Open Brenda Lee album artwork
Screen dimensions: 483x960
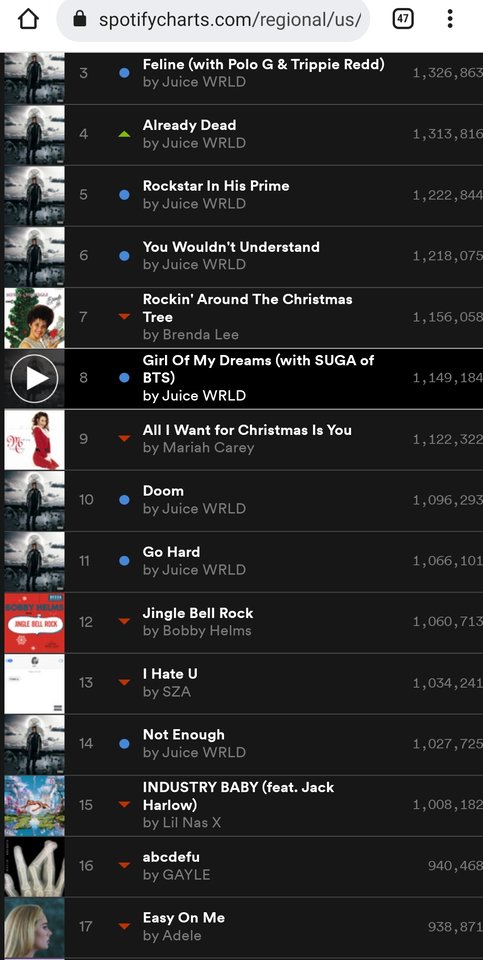tap(34, 318)
